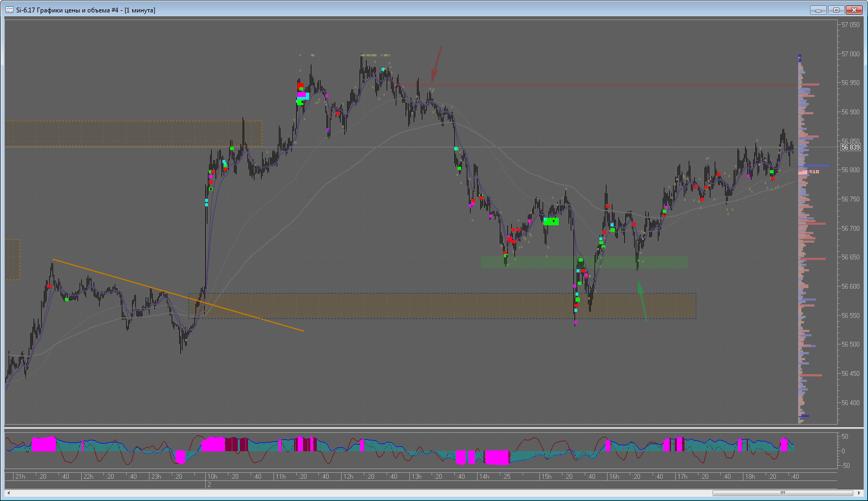Click the 57 000 price axis label
Viewport: 868px width, 501px height.
850,54
